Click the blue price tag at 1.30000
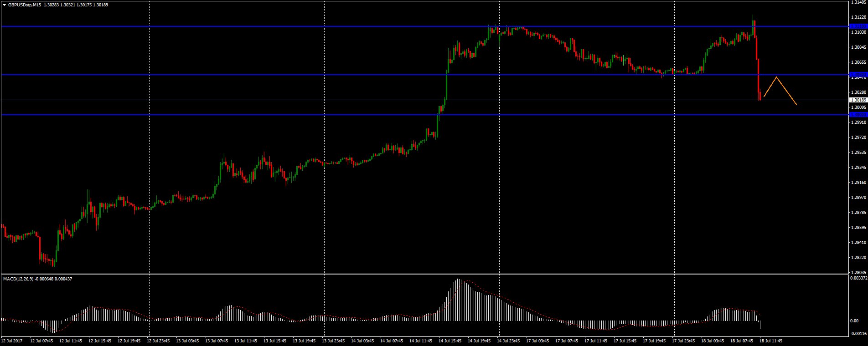 [x=858, y=115]
